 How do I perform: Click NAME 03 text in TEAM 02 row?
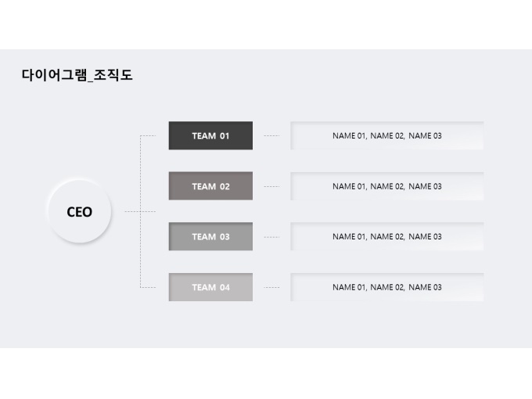tap(425, 186)
